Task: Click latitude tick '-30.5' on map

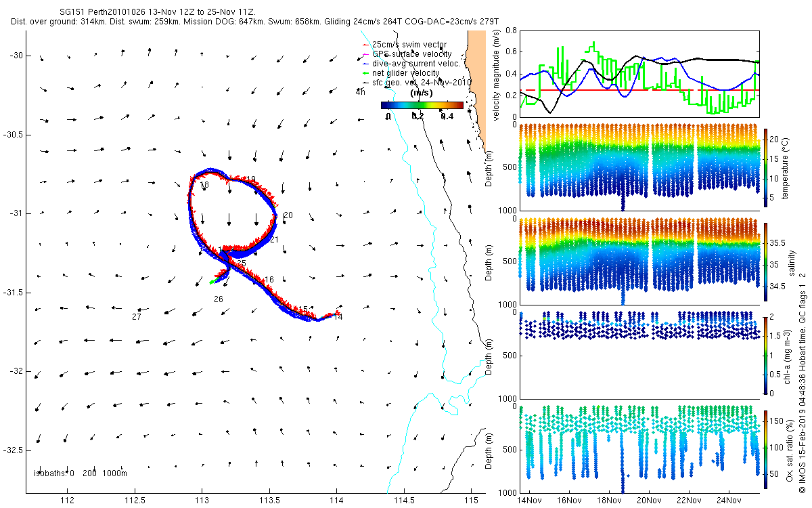Action: click(x=13, y=135)
